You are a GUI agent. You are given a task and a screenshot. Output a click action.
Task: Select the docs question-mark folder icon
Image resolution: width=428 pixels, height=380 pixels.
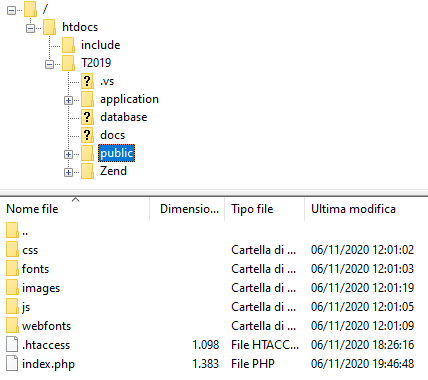tap(87, 135)
